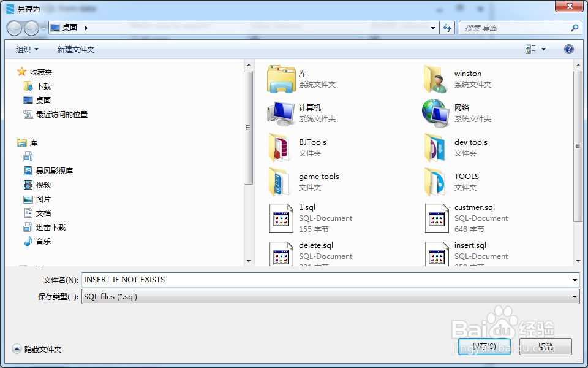Click the Forward navigation arrow
The width and height of the screenshot is (588, 368).
(31, 28)
